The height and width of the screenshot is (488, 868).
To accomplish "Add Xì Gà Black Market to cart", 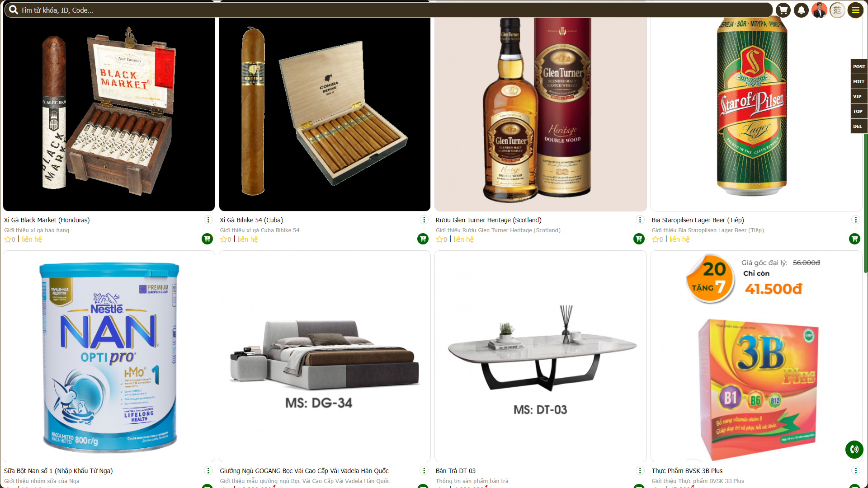I will coord(207,239).
